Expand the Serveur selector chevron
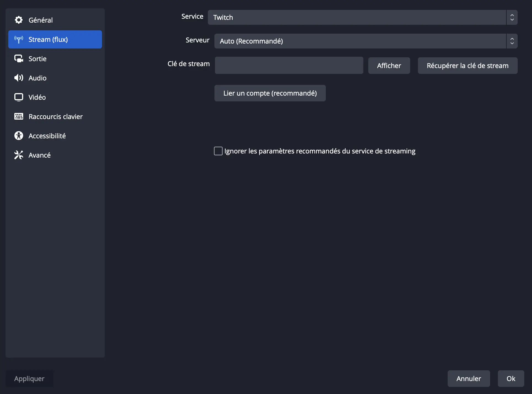 512,41
